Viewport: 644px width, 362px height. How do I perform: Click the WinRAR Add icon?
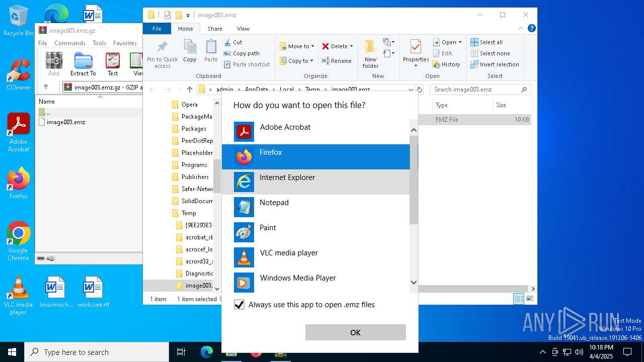pos(54,64)
